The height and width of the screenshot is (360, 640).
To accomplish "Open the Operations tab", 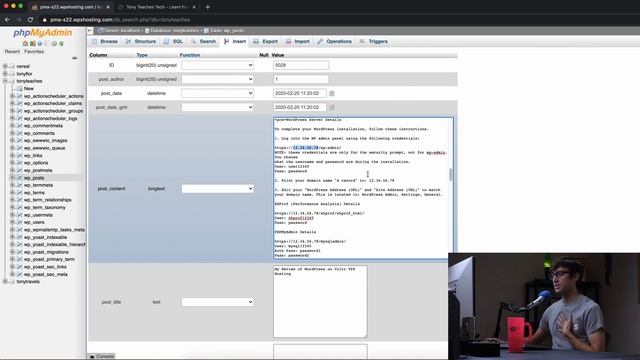I will [x=335, y=42].
